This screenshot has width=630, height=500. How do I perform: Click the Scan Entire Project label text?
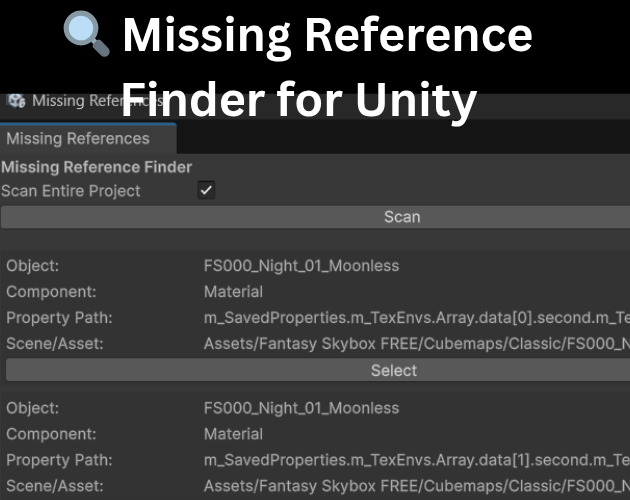point(71,190)
